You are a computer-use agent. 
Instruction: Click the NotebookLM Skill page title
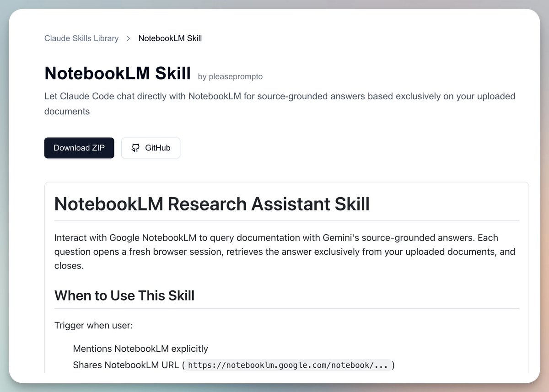[x=118, y=73]
